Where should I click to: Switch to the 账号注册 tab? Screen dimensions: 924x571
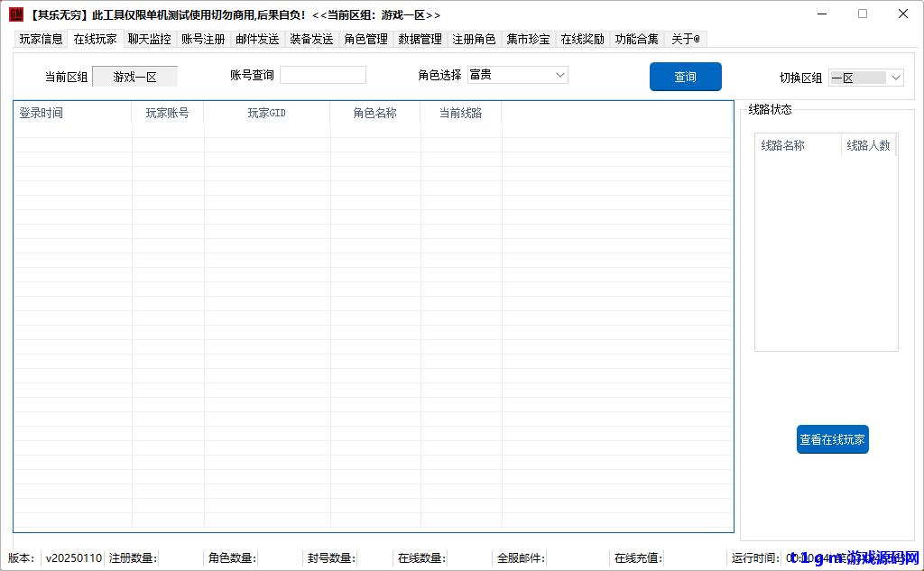(x=203, y=39)
